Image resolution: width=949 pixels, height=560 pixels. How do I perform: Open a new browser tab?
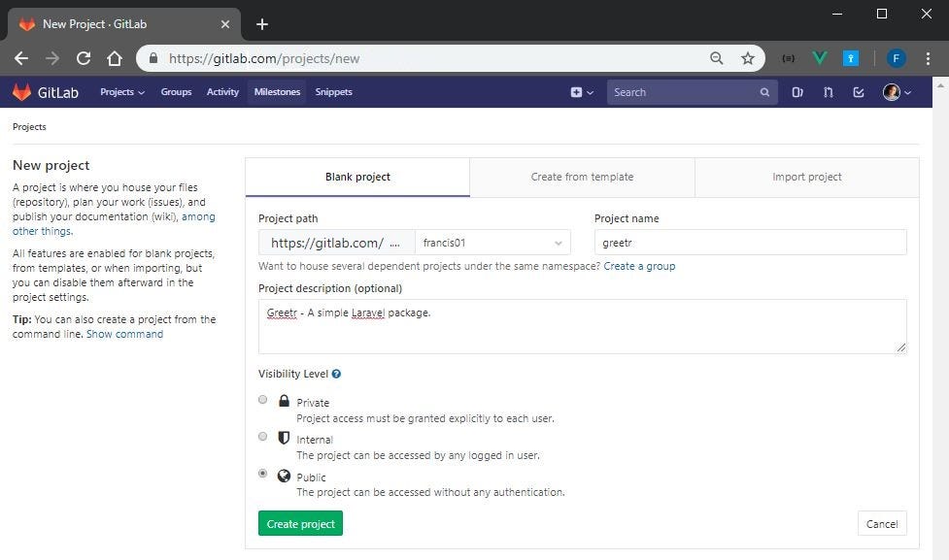(x=262, y=24)
